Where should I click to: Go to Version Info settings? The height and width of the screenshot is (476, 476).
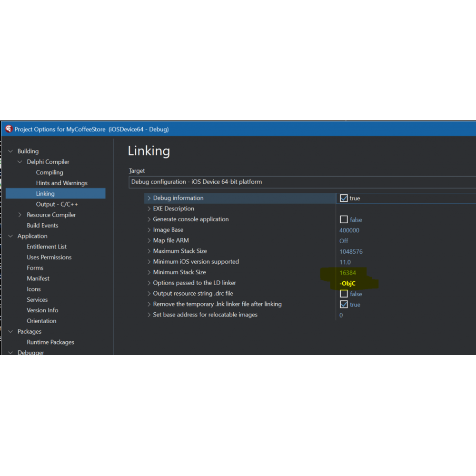pos(42,310)
